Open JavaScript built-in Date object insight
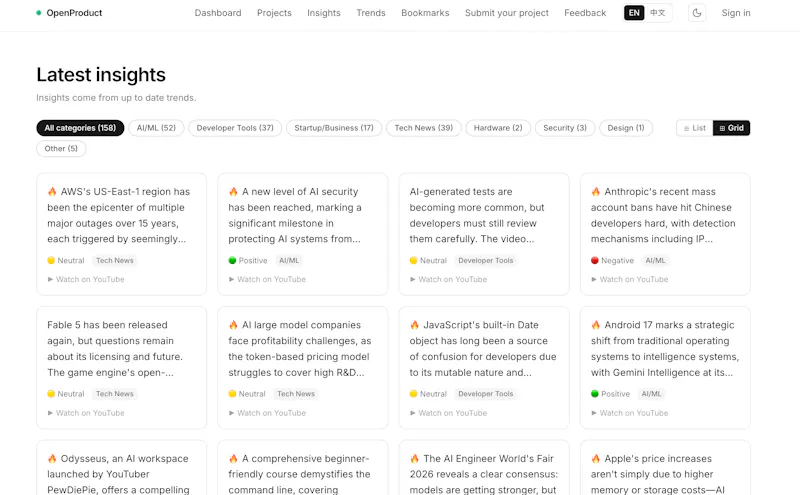This screenshot has height=495, width=800. point(484,368)
